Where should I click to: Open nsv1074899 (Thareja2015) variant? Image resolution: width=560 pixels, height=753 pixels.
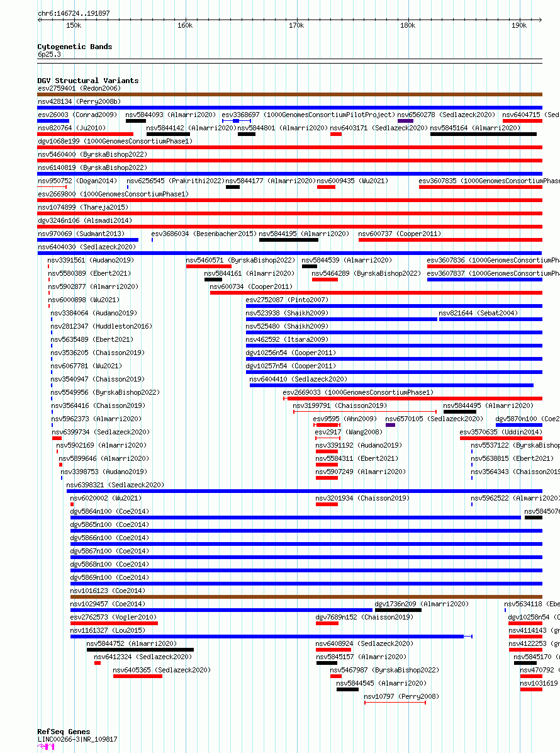(83, 208)
